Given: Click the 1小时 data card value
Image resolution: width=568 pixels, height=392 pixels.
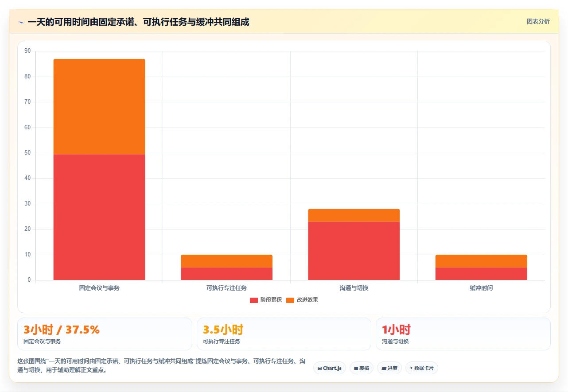Looking at the screenshot, I should click(x=397, y=330).
